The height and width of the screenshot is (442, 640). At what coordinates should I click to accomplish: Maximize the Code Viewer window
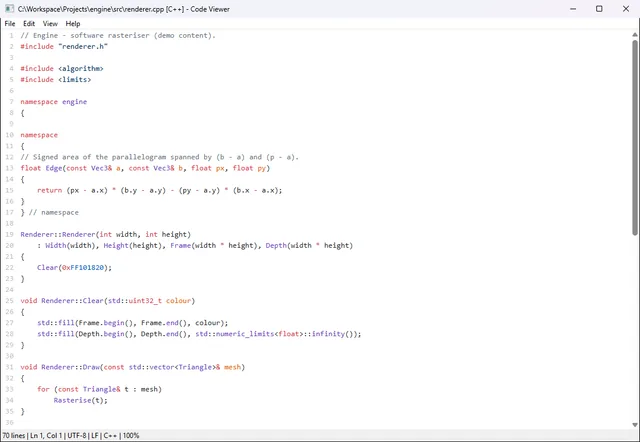point(599,9)
